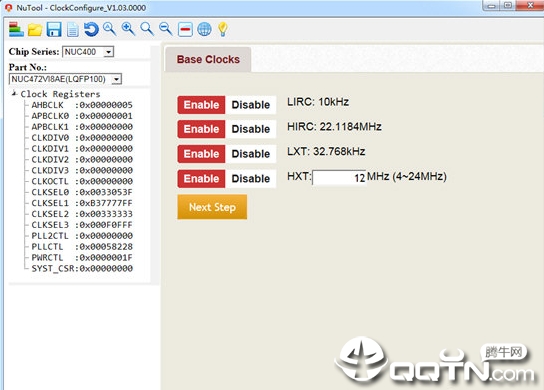Zoom in with the plus magnifier icon
Image resolution: width=544 pixels, height=390 pixels.
tap(128, 29)
